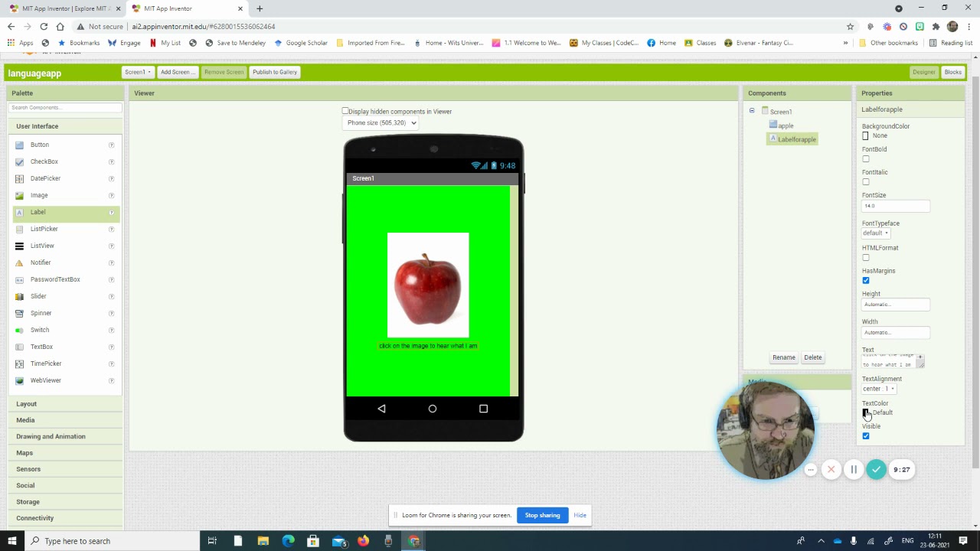Pick the ListPicker component
The height and width of the screenshot is (551, 980).
pyautogui.click(x=44, y=229)
